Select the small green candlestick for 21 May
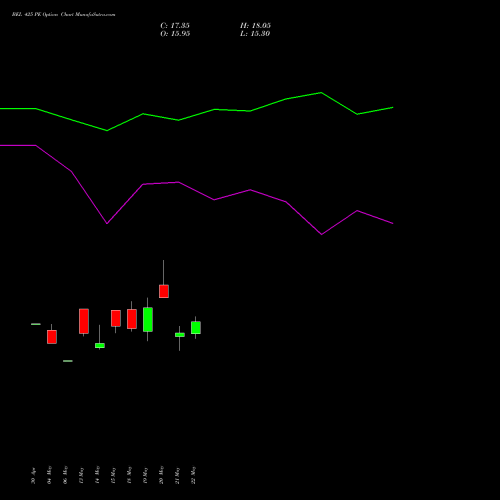The width and height of the screenshot is (500, 500). pyautogui.click(x=180, y=335)
